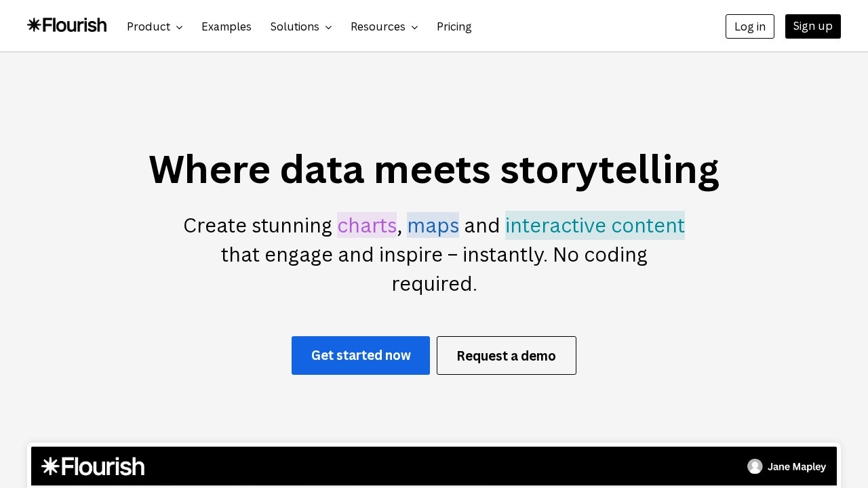Click the Jane Mapley user name

(796, 466)
